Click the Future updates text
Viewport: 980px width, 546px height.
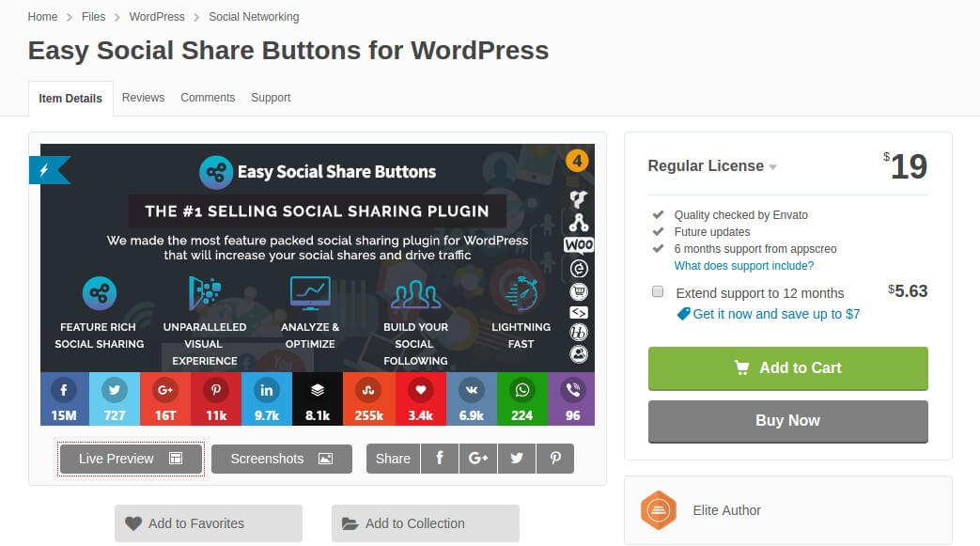point(712,232)
